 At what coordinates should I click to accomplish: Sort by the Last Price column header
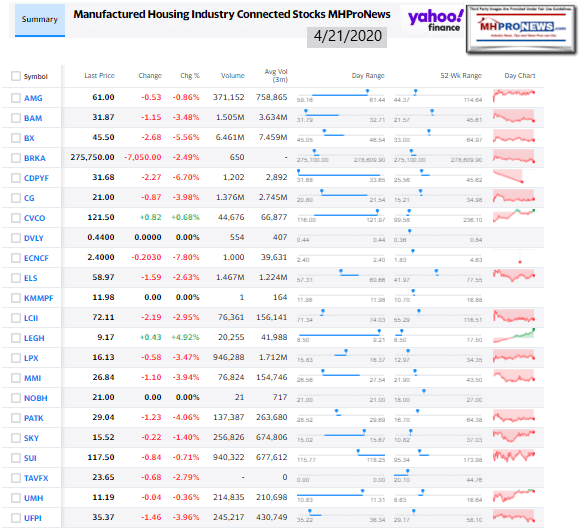pos(100,76)
